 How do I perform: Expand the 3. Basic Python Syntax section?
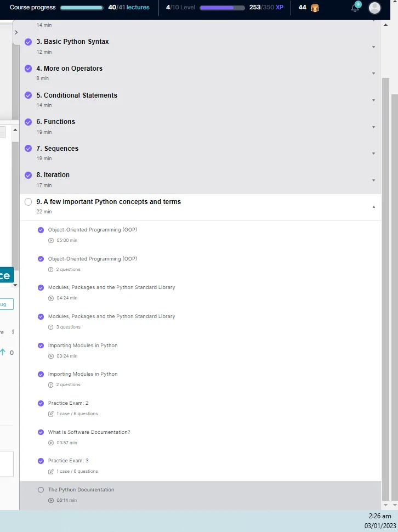[373, 47]
